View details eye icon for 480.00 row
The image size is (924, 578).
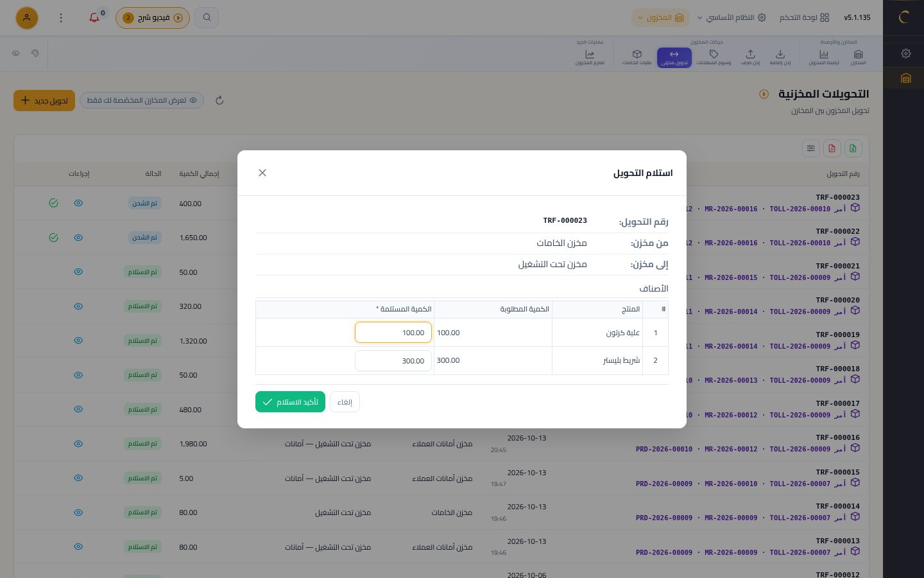click(x=78, y=409)
